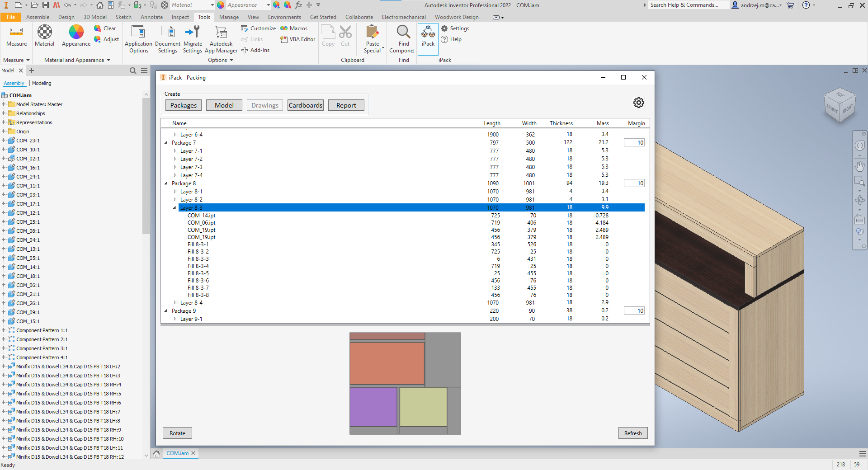
Task: Click the Package 7 margin field
Action: pos(634,143)
